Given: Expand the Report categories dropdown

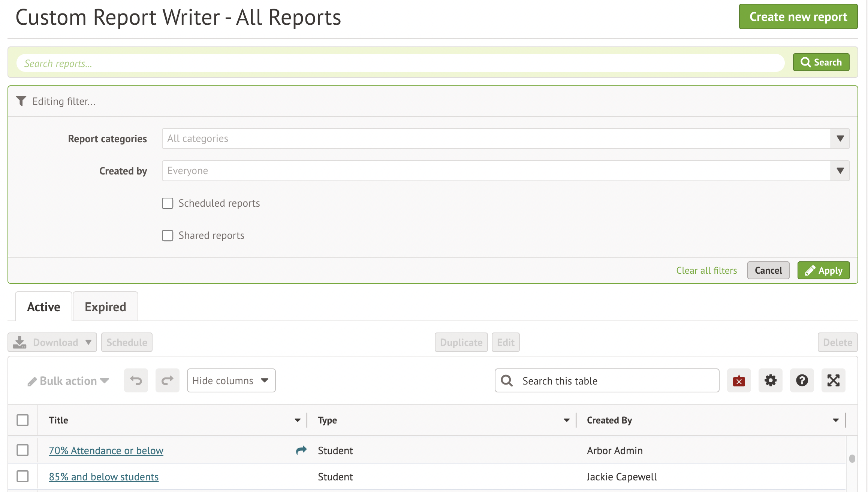Looking at the screenshot, I should [840, 139].
